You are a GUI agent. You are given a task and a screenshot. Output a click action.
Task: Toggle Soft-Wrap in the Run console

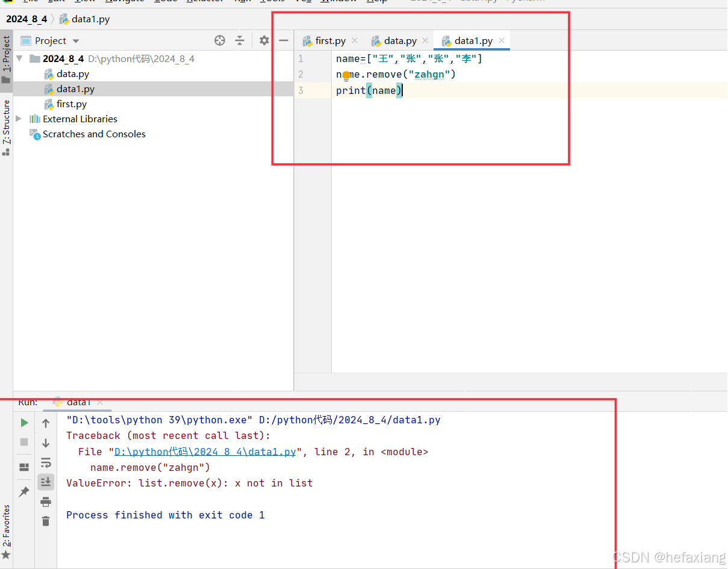click(x=46, y=462)
